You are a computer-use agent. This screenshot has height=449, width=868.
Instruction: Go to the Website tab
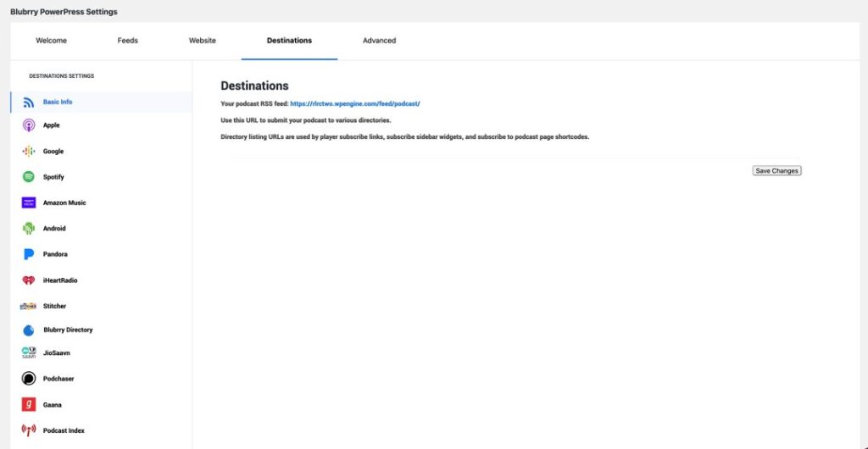point(203,41)
